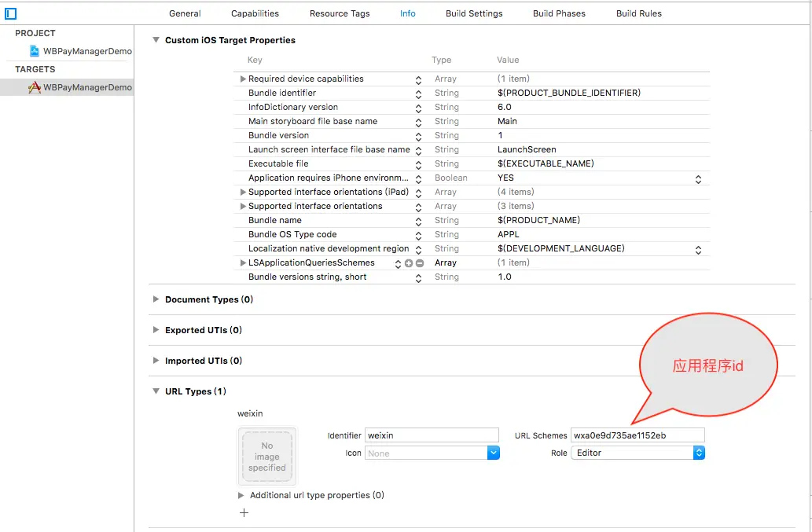Viewport: 812px width, 532px height.
Task: Select the Main storyboard value cell
Action: [507, 121]
